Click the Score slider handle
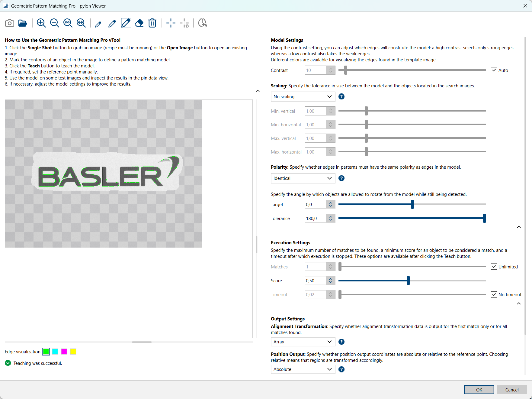Screen dimensions: 532x399 point(408,281)
